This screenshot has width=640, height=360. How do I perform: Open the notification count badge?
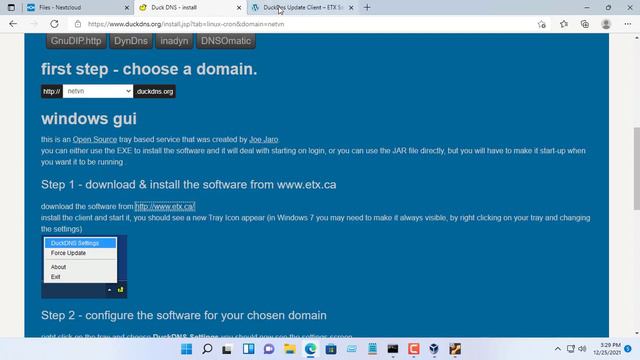(628, 349)
